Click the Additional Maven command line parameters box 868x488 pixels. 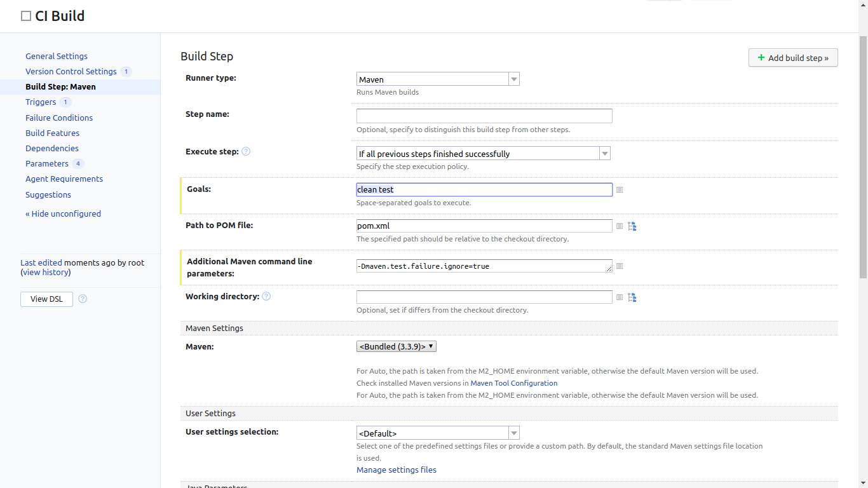point(484,266)
